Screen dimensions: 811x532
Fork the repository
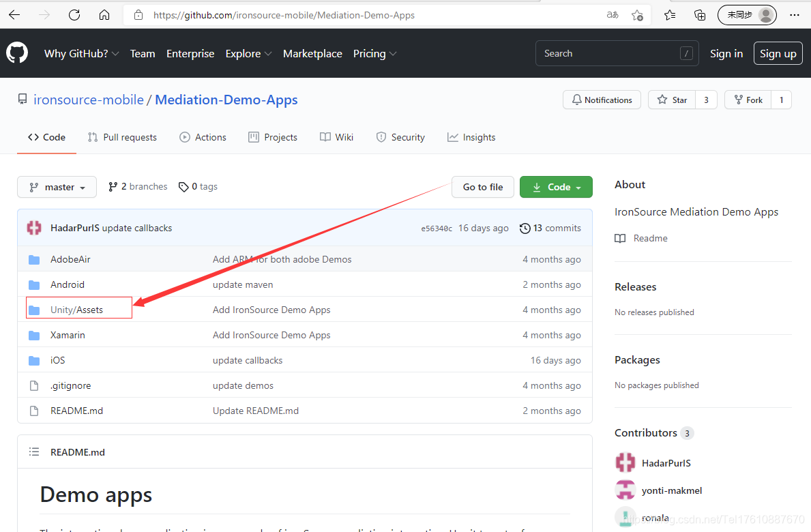748,100
